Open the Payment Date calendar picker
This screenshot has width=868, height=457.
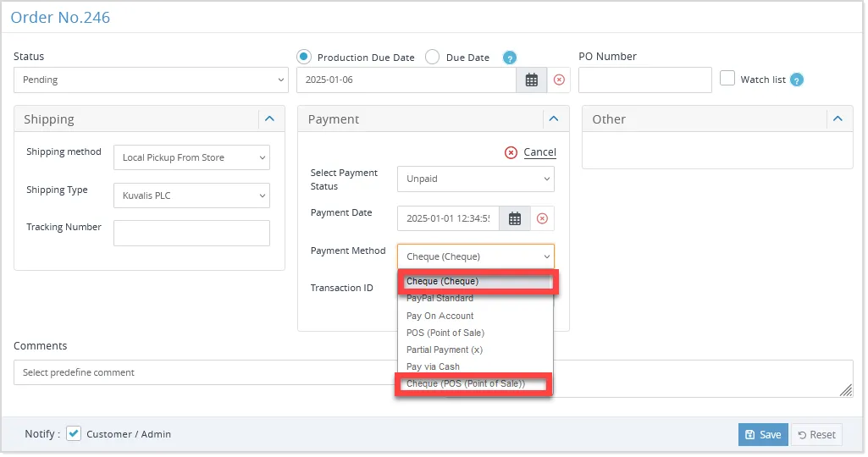click(515, 218)
